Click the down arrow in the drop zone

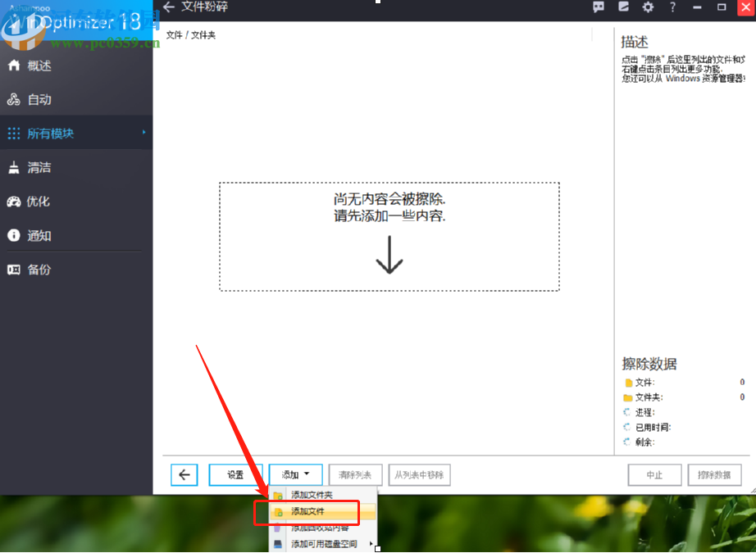[389, 255]
